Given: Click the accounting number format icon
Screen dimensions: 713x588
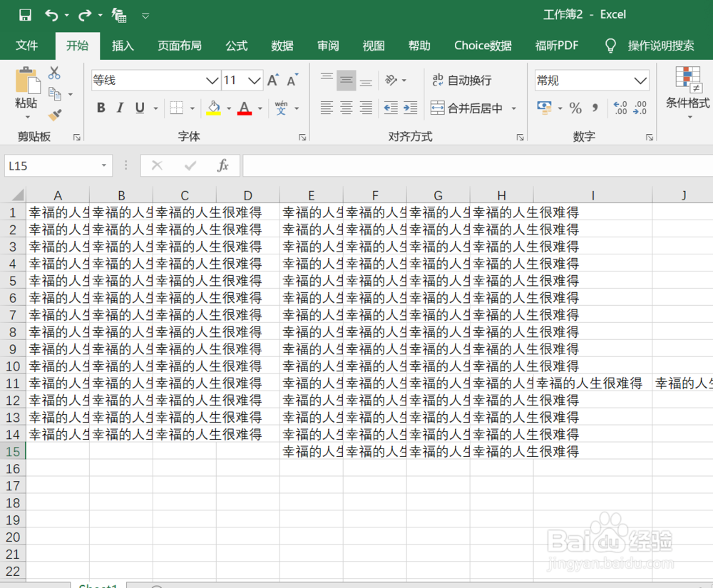Looking at the screenshot, I should tap(544, 108).
